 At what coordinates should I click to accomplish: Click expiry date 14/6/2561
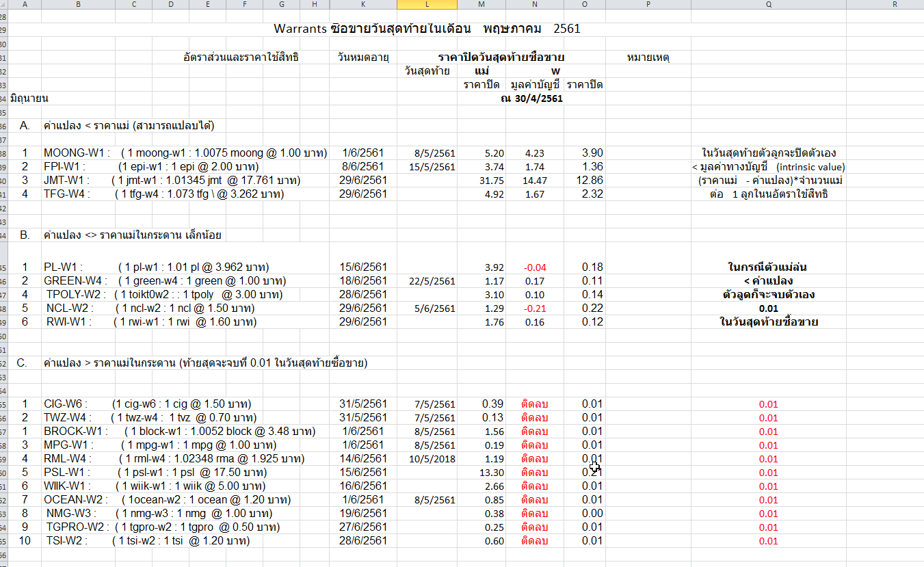point(362,459)
